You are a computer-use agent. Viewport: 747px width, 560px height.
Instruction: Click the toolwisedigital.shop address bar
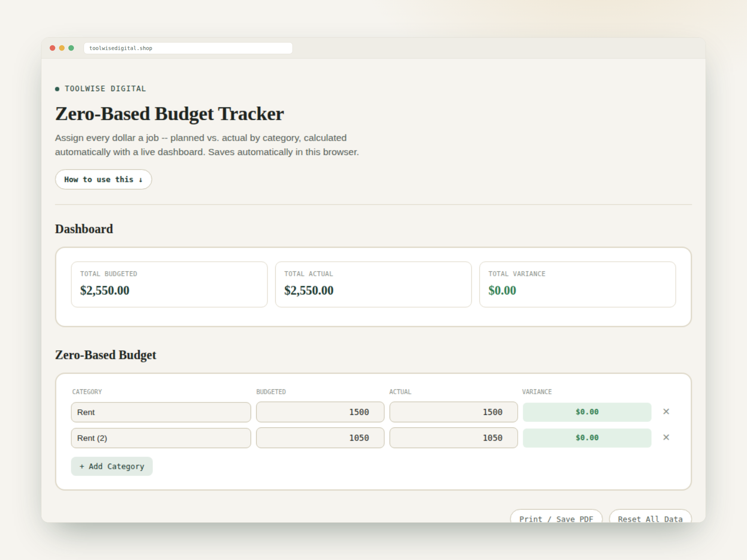188,48
